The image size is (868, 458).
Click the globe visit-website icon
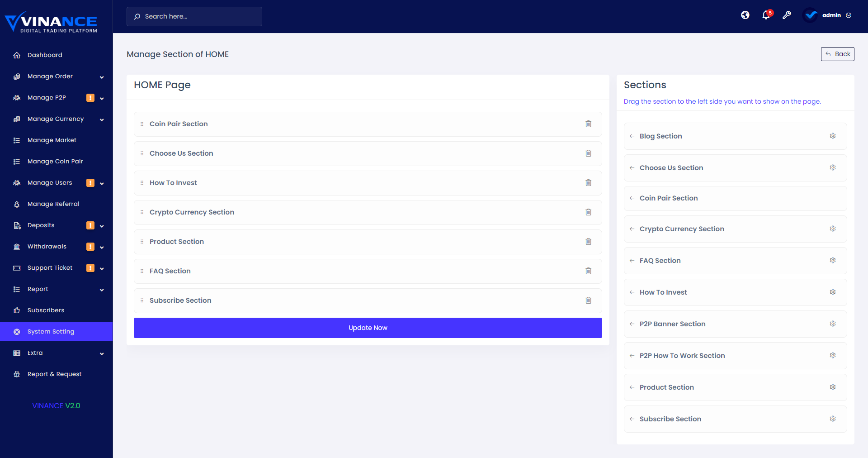pyautogui.click(x=745, y=15)
